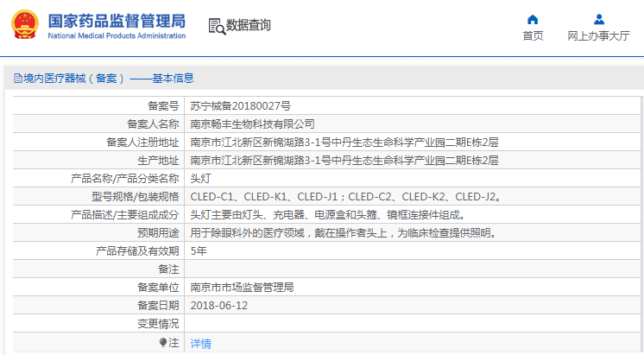This screenshot has height=355, width=644.
Task: Open the 数据查询 text label
Action: click(x=249, y=26)
